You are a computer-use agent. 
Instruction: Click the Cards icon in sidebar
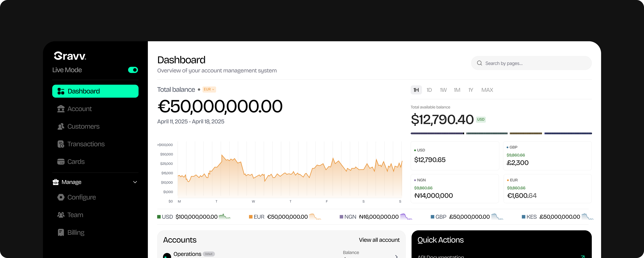coord(61,162)
